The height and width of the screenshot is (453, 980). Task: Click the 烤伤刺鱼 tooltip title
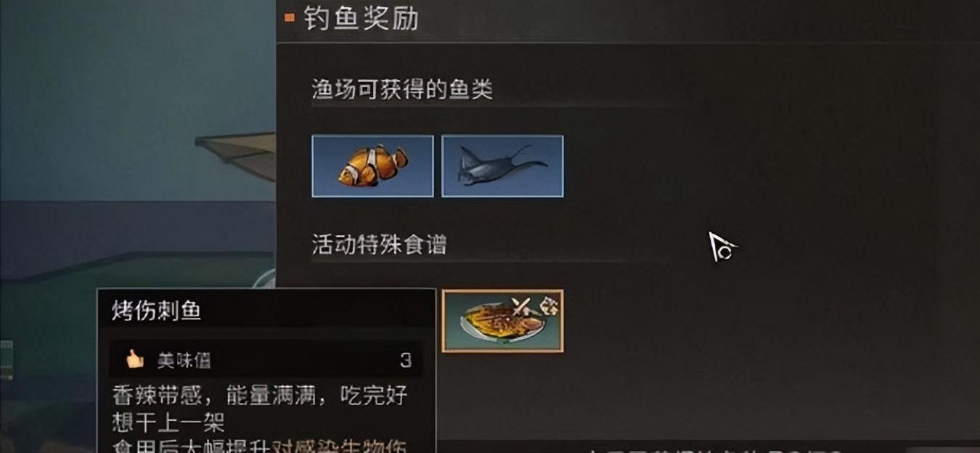pos(156,311)
